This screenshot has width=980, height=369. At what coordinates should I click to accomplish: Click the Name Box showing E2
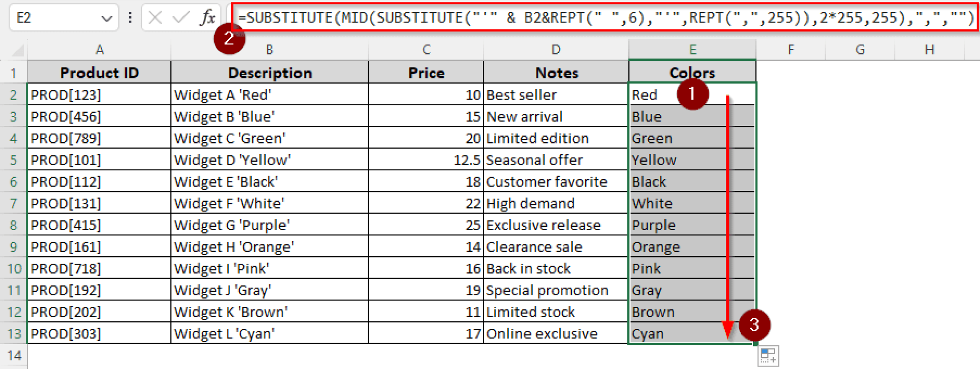[53, 18]
